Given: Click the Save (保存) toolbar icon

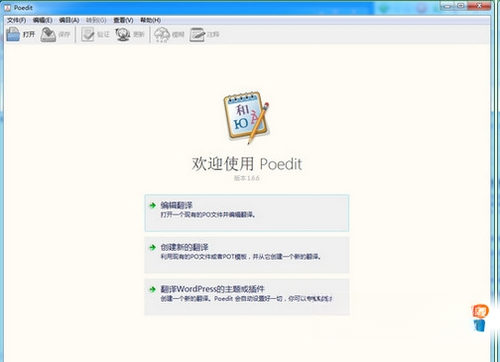Looking at the screenshot, I should [x=48, y=34].
